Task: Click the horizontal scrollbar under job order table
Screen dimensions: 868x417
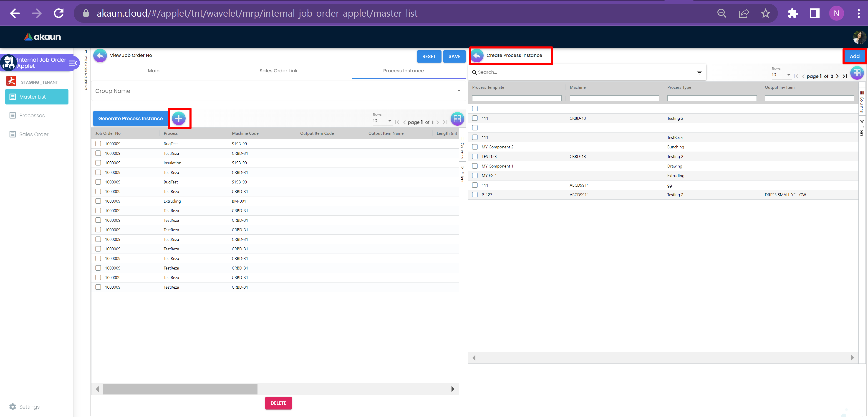Action: 180,389
